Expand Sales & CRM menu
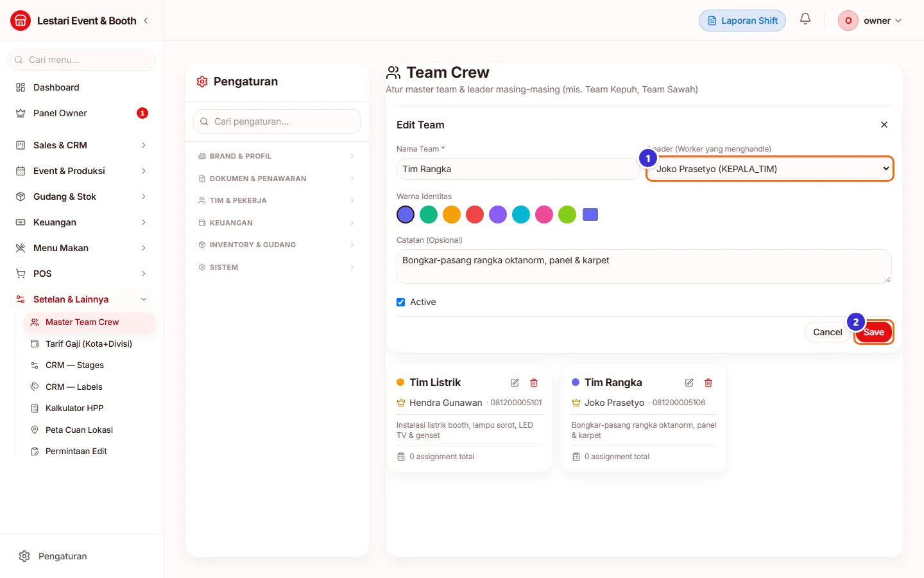Screen dimensions: 924x578 [82, 145]
